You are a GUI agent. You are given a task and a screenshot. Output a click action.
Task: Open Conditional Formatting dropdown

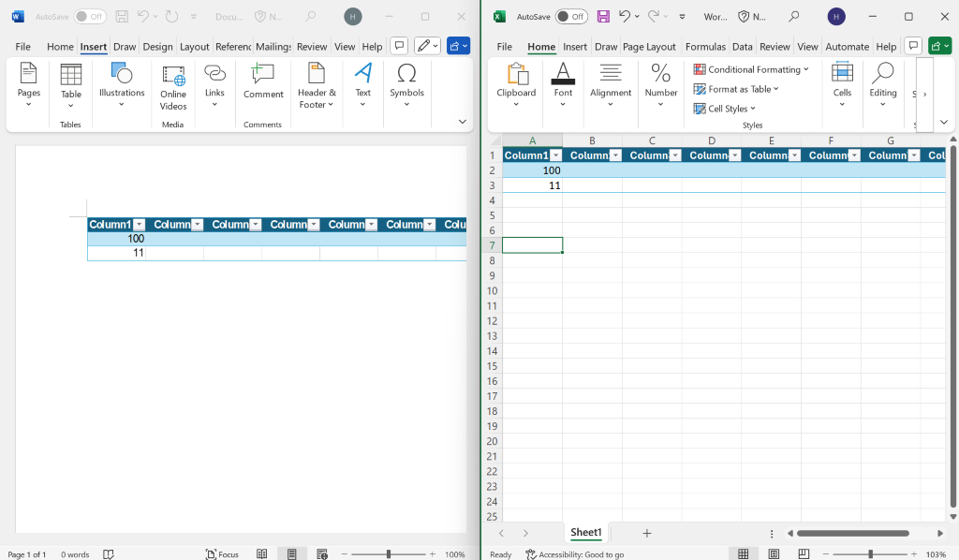pyautogui.click(x=751, y=69)
